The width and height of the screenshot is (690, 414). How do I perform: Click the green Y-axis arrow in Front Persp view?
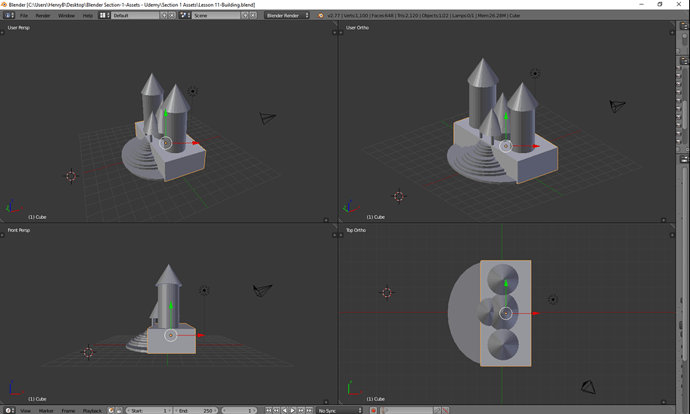coord(172,307)
